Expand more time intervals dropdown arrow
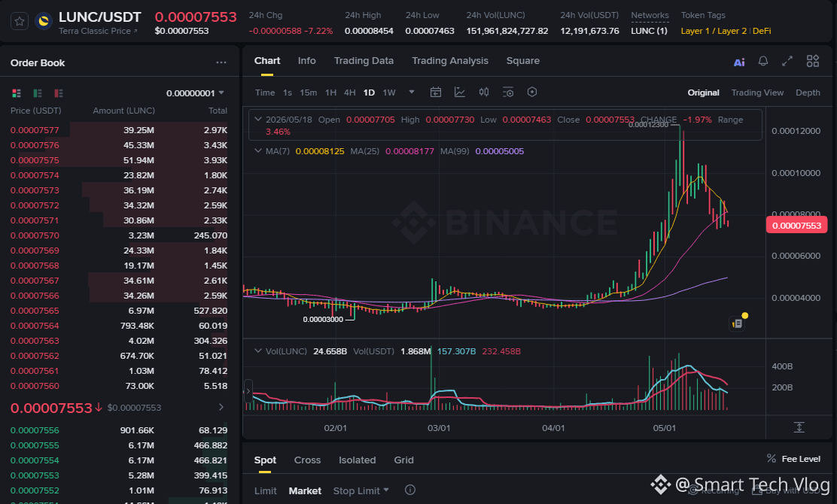Screen dimensions: 837x504 (412, 93)
